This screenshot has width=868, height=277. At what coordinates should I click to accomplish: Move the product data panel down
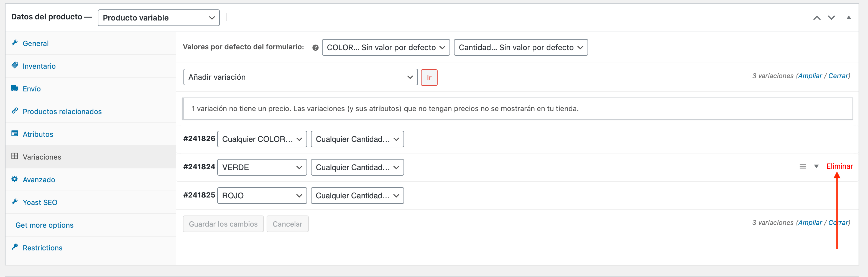831,18
